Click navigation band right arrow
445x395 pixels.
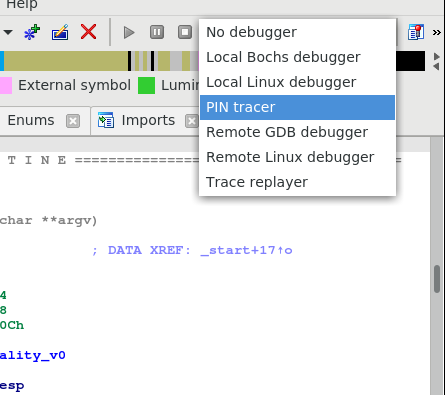coord(437,57)
